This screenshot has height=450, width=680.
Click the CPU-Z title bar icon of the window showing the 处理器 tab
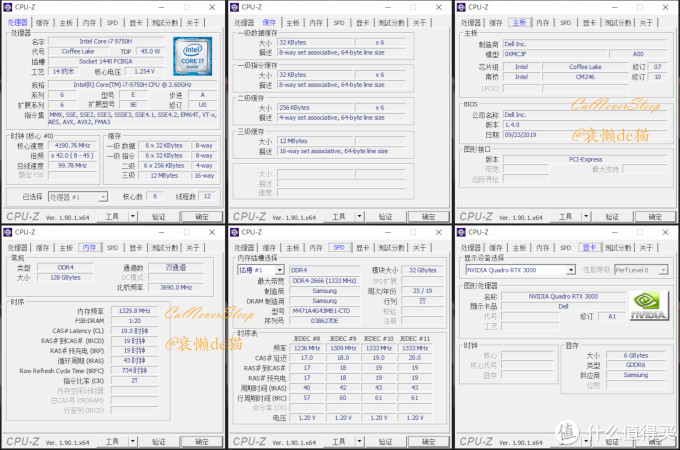[x=8, y=7]
